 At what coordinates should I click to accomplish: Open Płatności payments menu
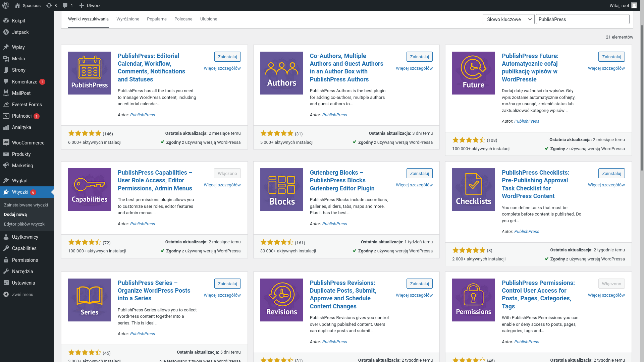(27, 116)
